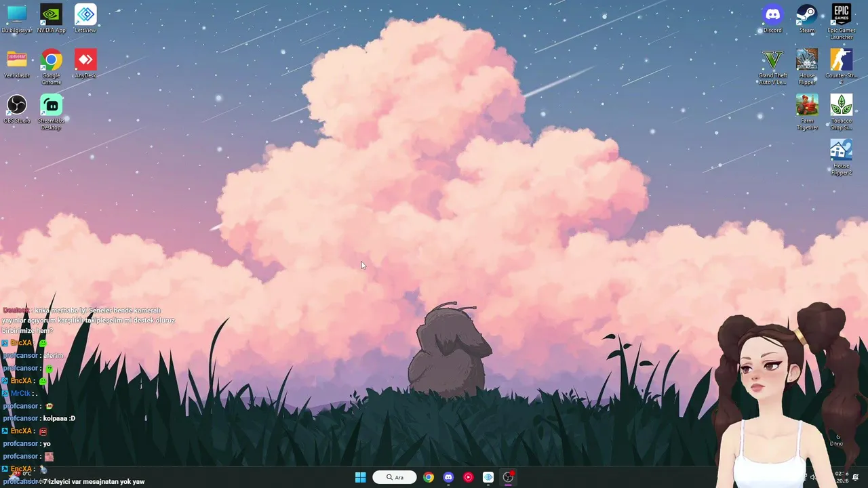
Task: Open the taskbar clock and calendar
Action: [842, 477]
